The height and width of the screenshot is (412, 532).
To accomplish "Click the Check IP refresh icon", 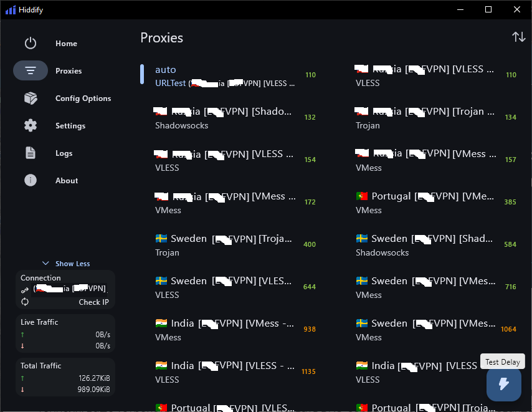I will (x=25, y=302).
